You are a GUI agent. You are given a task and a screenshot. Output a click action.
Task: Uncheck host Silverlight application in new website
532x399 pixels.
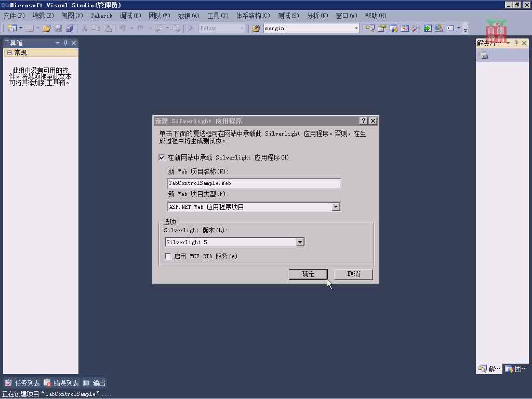[x=162, y=157]
